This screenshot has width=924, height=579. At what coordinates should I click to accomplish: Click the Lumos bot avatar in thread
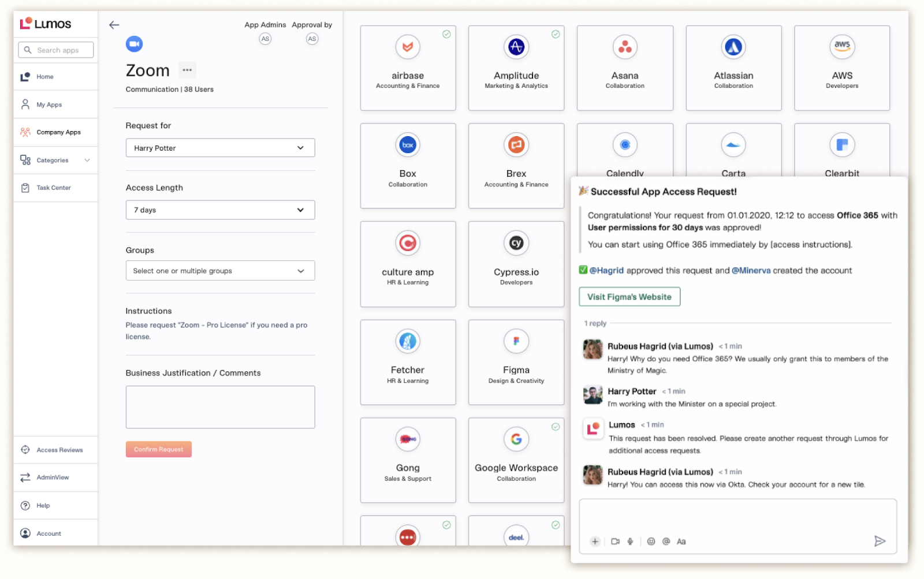tap(593, 429)
